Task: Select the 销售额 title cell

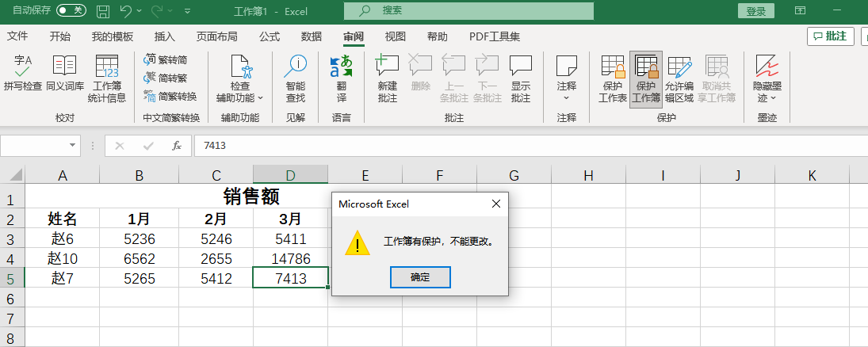Action: click(x=251, y=196)
